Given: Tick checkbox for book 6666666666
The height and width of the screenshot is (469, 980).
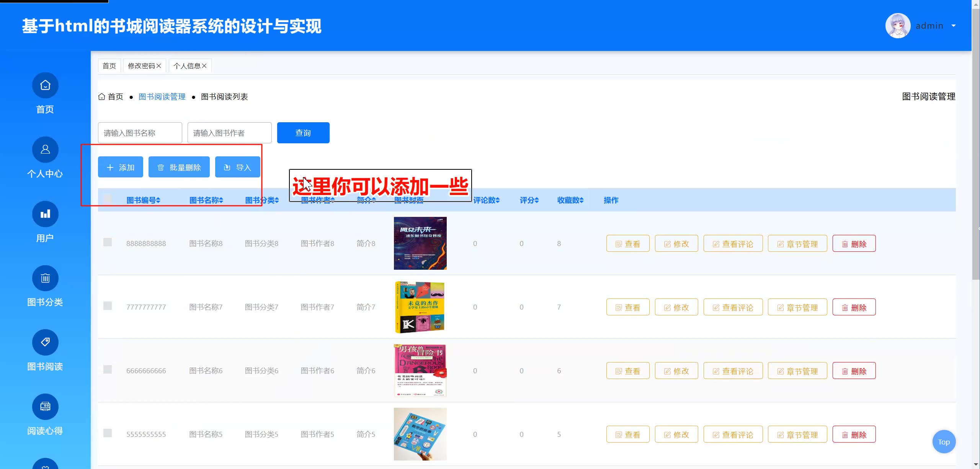Looking at the screenshot, I should pos(108,369).
